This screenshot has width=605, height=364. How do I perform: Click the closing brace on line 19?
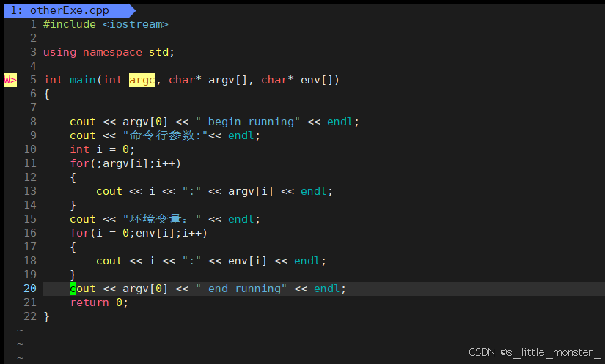coord(73,275)
